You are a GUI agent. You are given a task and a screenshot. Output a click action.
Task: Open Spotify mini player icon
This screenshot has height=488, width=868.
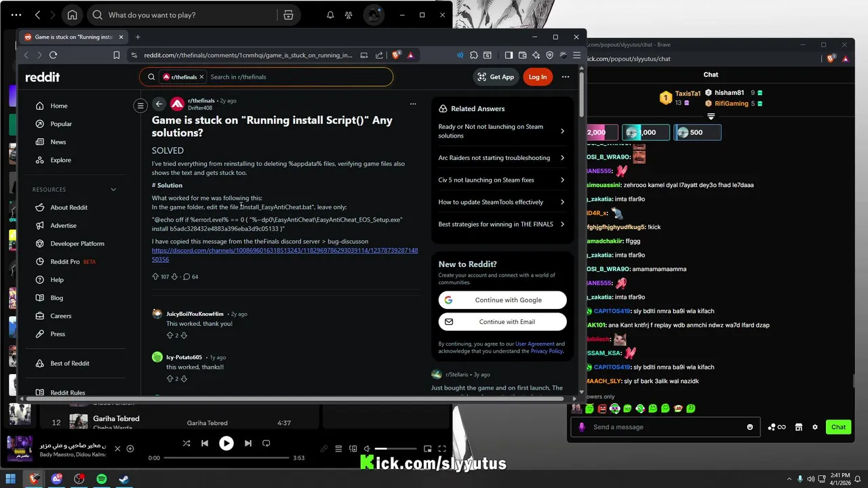[x=428, y=449]
